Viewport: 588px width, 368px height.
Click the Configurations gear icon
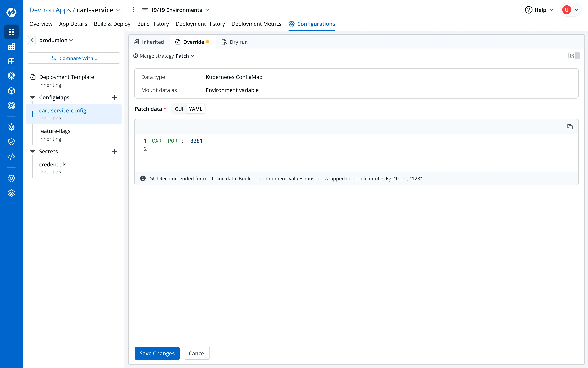tap(292, 24)
